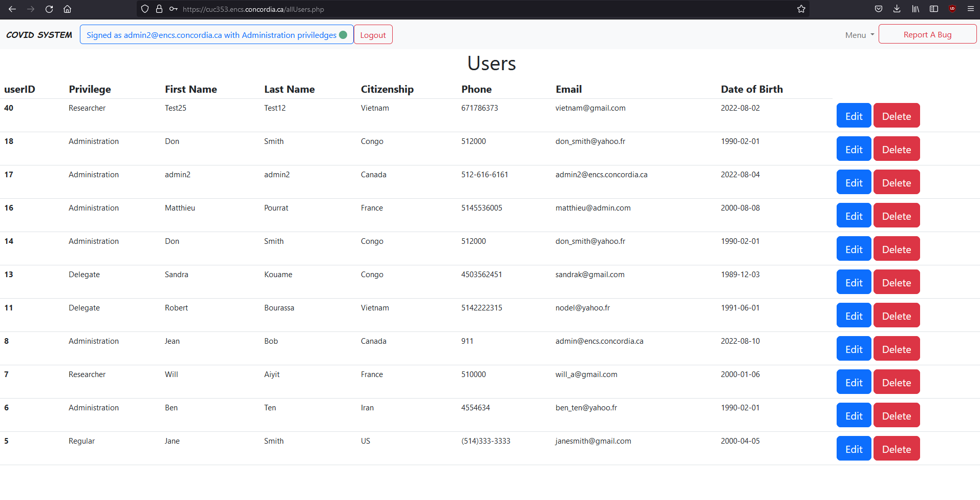Select last name Bourassa cell
This screenshot has width=980, height=500.
279,308
